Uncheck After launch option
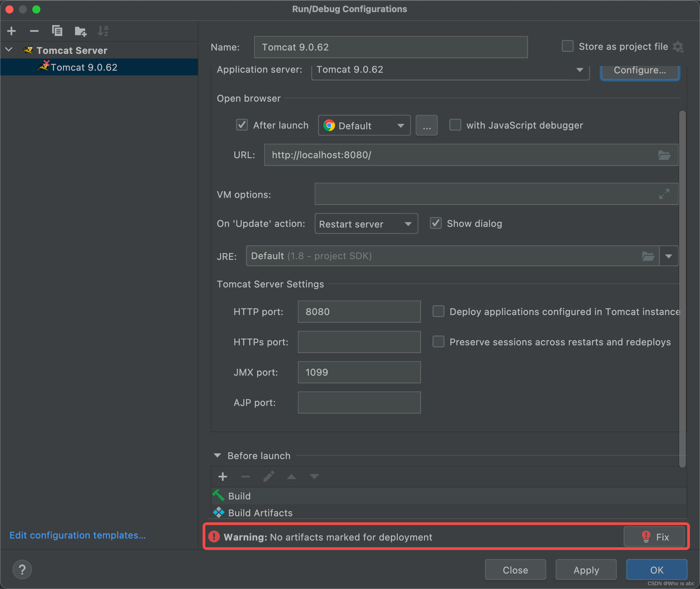This screenshot has width=700, height=589. (242, 125)
